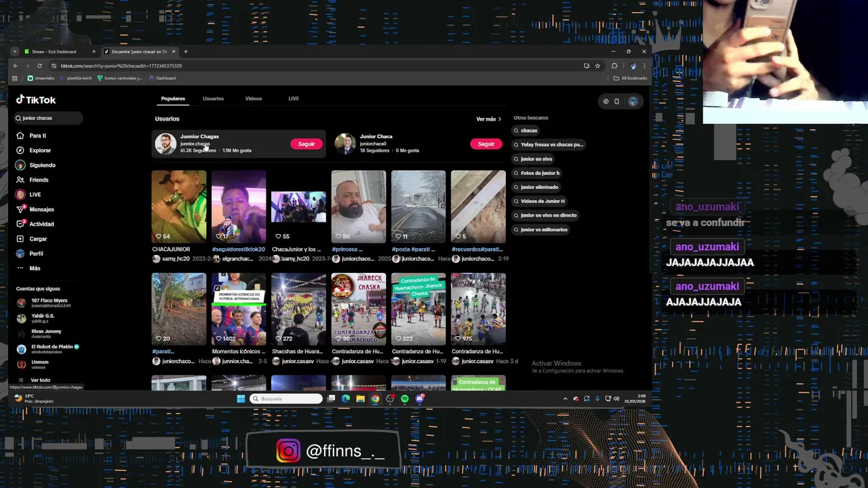Open the Explorar compass icon
868x488 pixels.
pyautogui.click(x=20, y=150)
